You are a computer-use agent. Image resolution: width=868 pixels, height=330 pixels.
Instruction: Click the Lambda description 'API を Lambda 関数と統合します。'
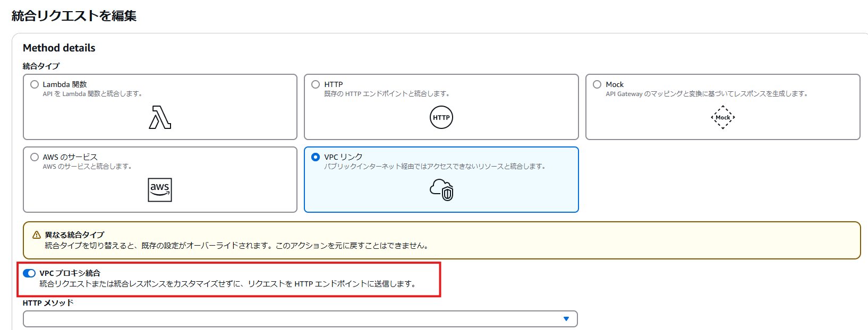pos(93,94)
